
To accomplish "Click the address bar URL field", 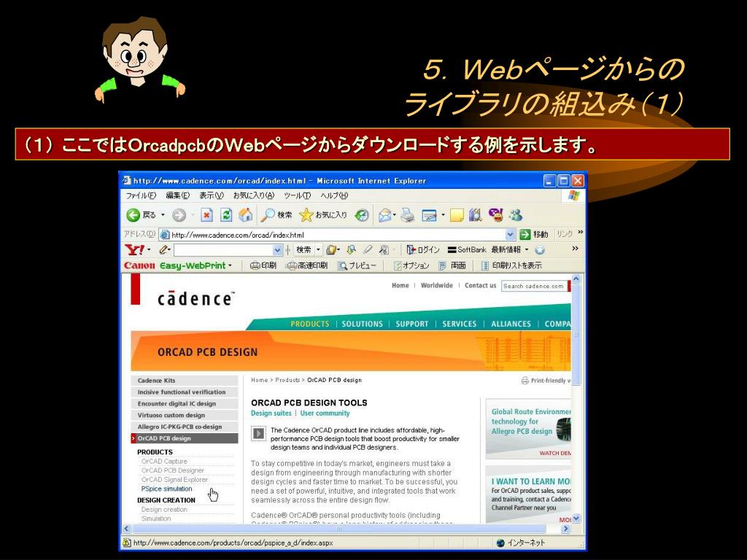I will coord(337,235).
